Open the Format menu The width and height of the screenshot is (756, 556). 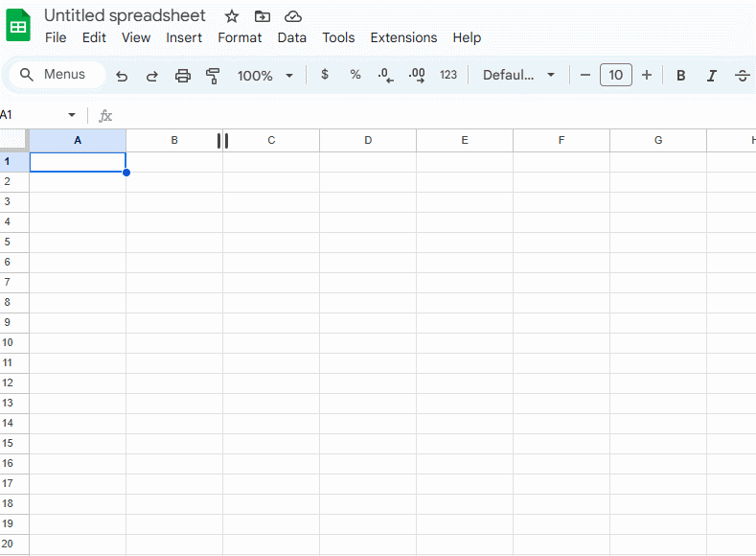(240, 37)
